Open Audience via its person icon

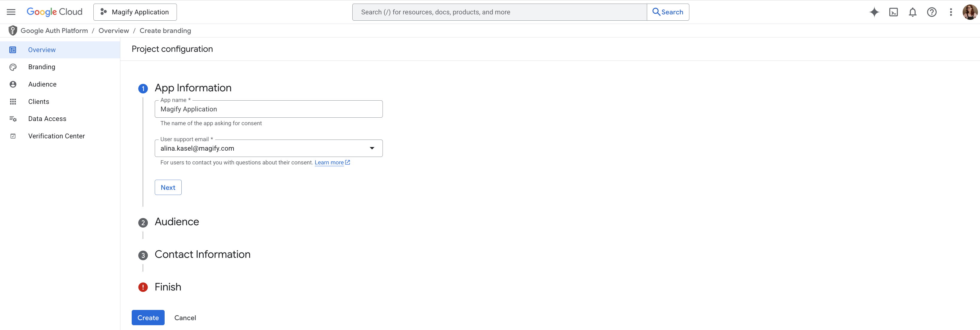click(13, 84)
